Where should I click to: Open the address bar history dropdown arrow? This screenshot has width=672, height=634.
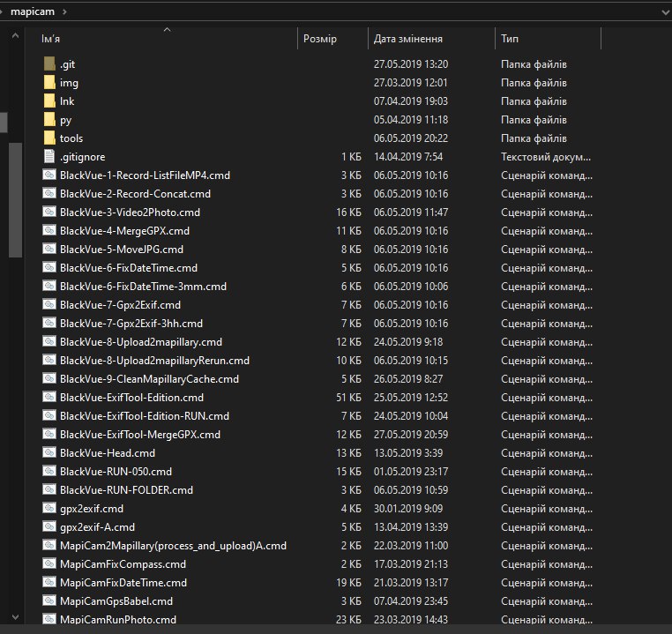[666, 12]
